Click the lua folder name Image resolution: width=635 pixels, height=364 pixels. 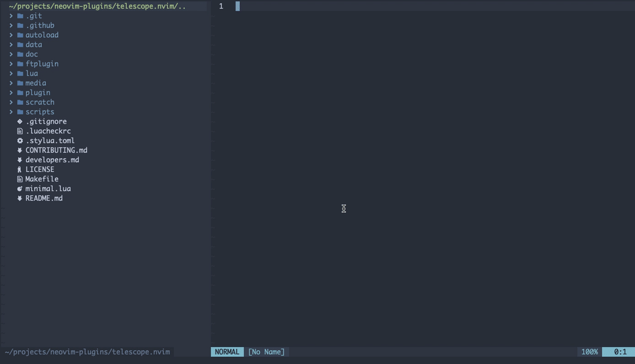32,73
